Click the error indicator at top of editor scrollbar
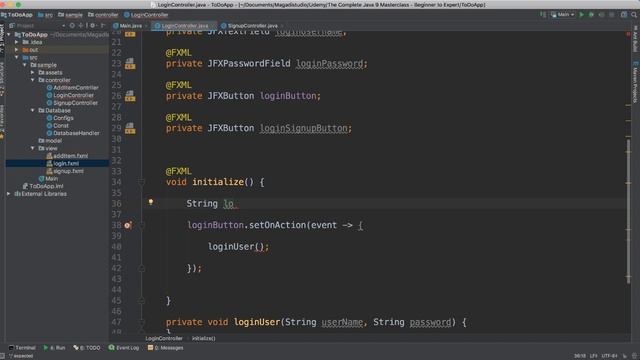The width and height of the screenshot is (640, 360). (x=628, y=34)
